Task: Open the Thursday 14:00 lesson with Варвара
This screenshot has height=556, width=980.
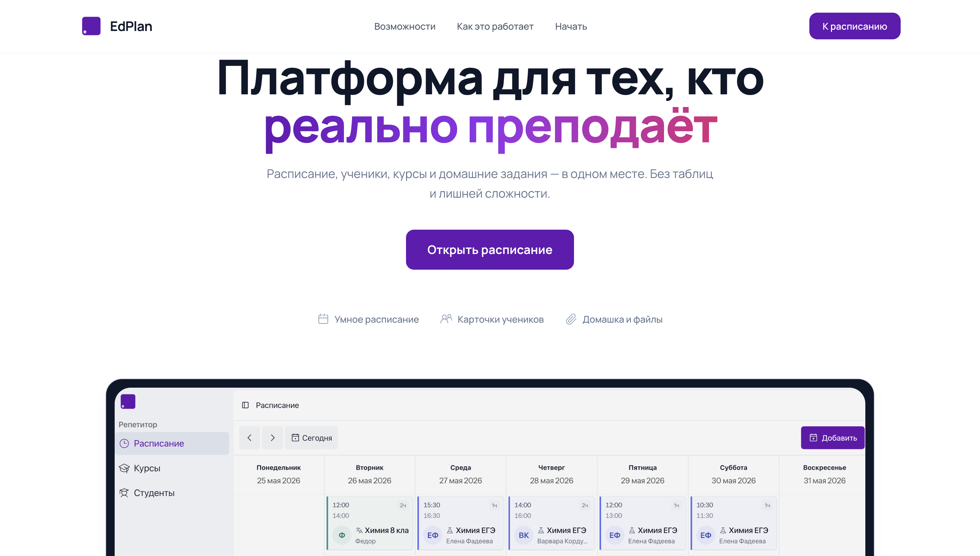Action: 551,523
